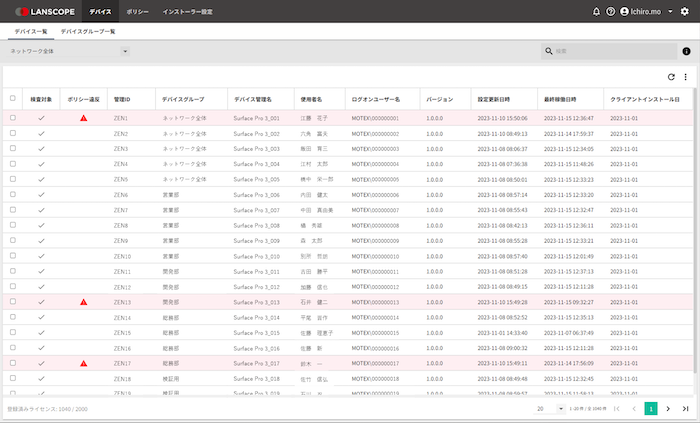Open the rows-per-page dropdown showing 20
Viewport: 700px width, 423px height.
click(550, 408)
